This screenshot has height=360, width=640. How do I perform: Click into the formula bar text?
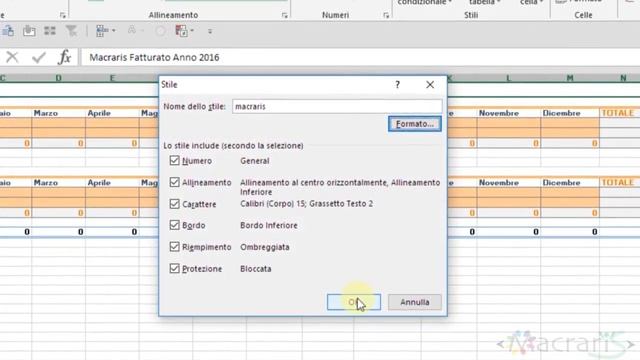pos(154,57)
